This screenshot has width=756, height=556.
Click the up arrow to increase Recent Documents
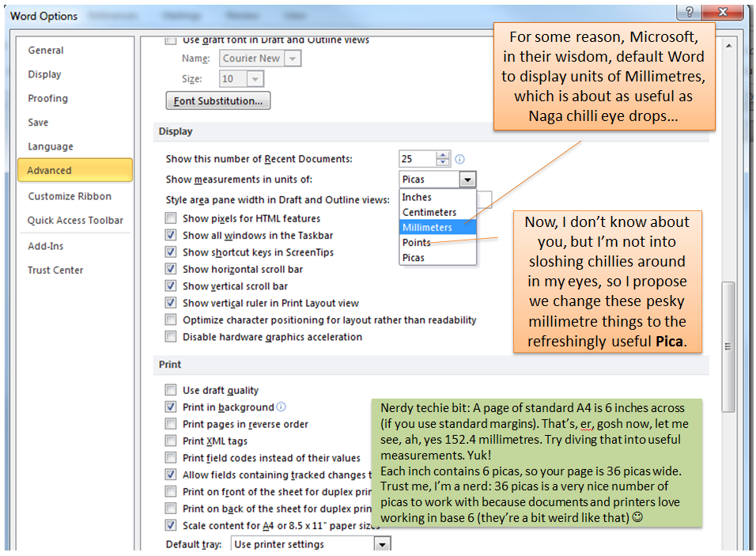tap(443, 156)
